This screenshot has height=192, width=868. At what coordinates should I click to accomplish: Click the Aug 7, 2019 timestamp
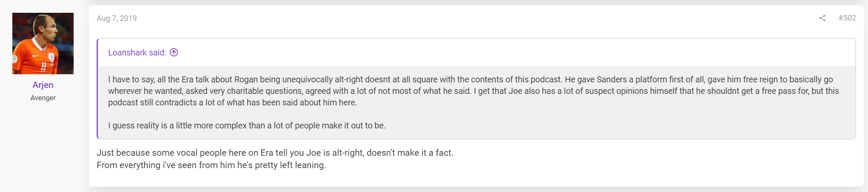tap(117, 18)
